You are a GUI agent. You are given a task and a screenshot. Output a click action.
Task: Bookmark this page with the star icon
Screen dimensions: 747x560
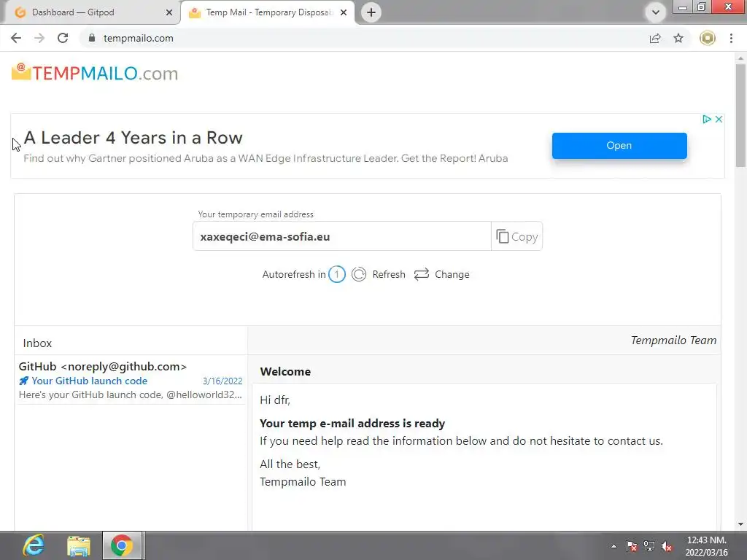click(x=678, y=38)
